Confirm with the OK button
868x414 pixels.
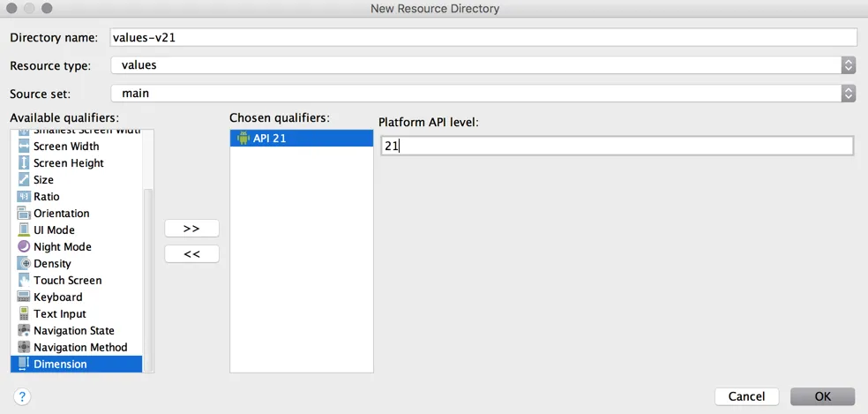click(822, 396)
